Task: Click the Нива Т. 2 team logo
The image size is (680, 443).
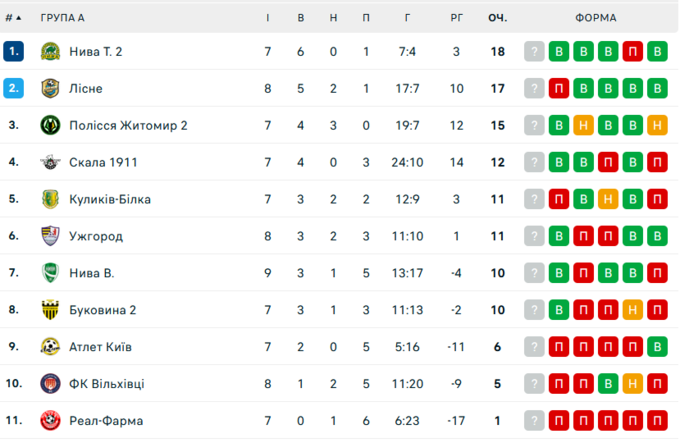Action: click(x=50, y=52)
